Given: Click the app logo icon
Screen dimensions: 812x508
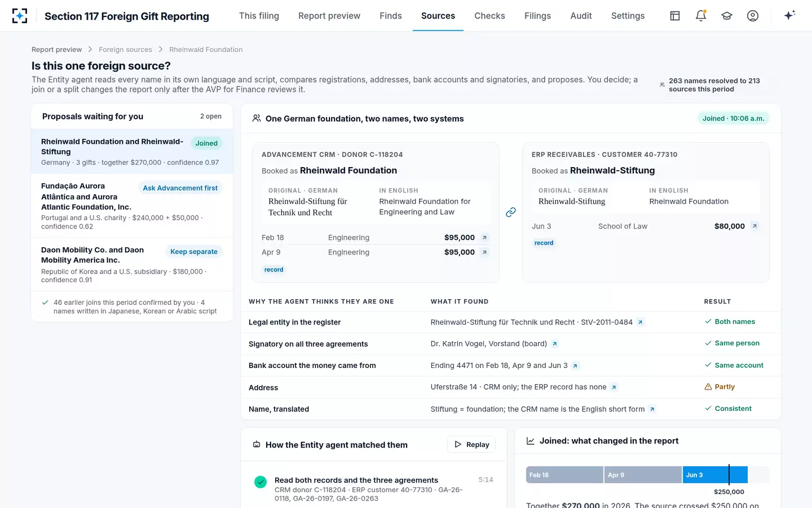Looking at the screenshot, I should (x=20, y=16).
